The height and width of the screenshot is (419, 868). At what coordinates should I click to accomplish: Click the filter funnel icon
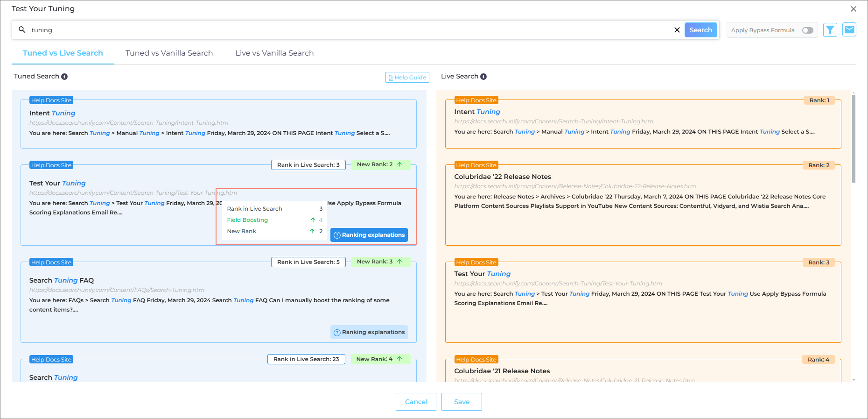830,30
